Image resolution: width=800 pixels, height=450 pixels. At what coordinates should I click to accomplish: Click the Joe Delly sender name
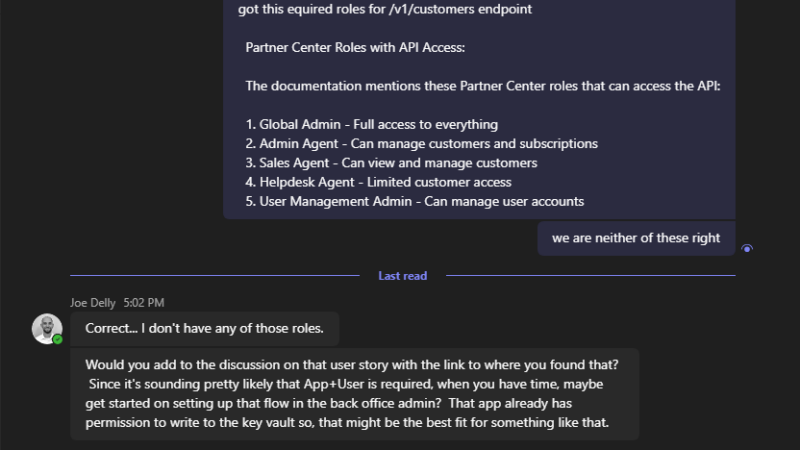[93, 302]
